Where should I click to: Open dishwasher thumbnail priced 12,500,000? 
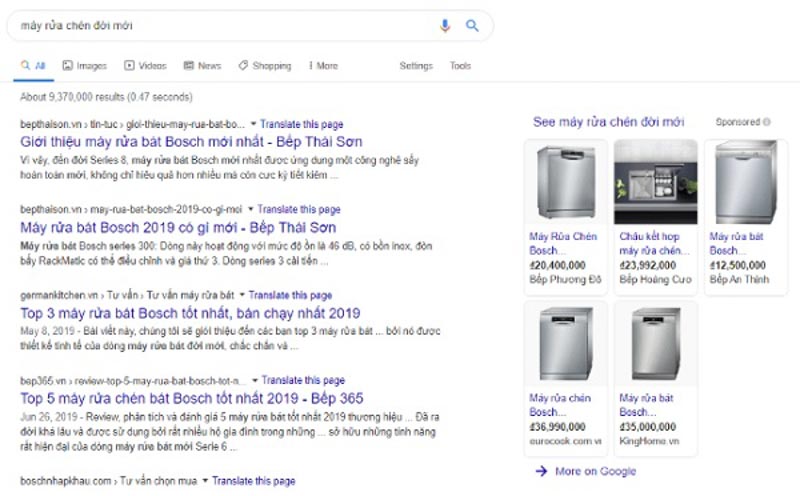coord(746,182)
